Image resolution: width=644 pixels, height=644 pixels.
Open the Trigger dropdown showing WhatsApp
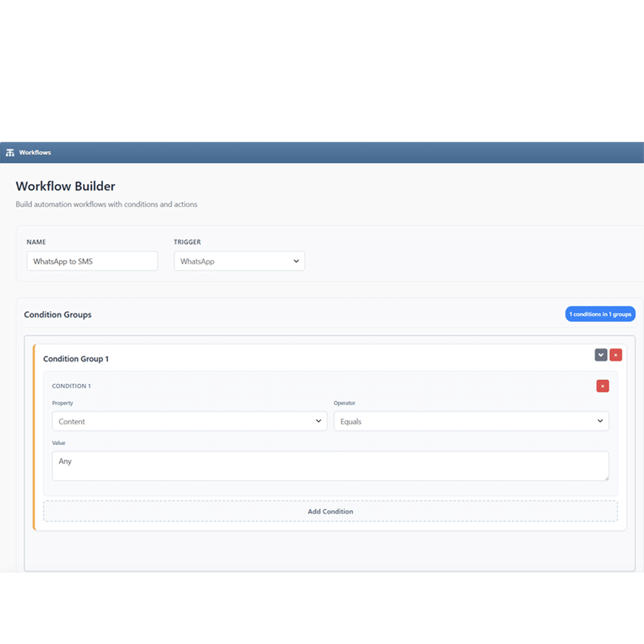[239, 261]
